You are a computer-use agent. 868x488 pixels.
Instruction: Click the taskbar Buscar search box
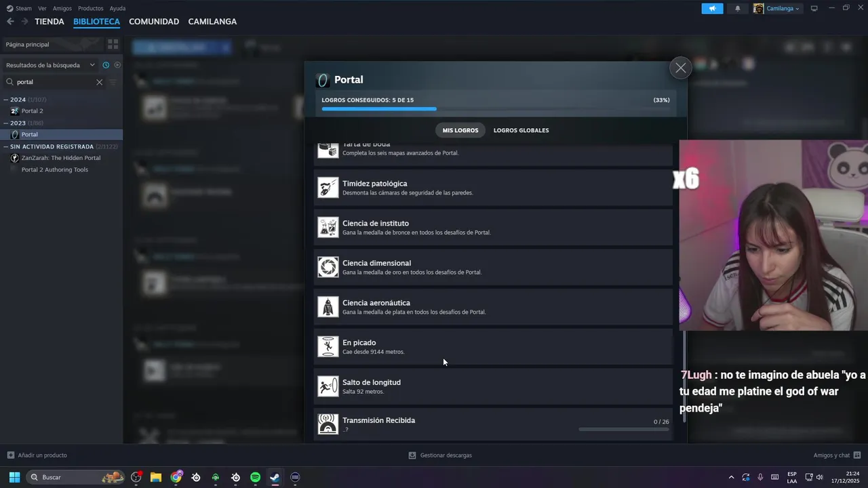click(x=76, y=477)
